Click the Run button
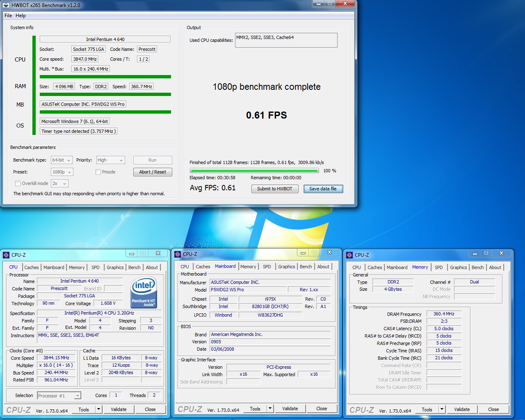Viewport: 525px width, 420px height. (x=153, y=160)
